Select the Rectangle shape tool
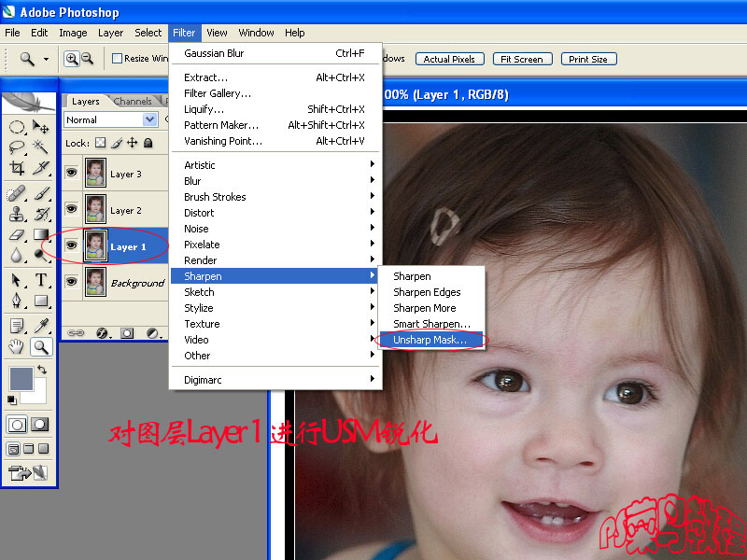The width and height of the screenshot is (747, 560). click(41, 301)
